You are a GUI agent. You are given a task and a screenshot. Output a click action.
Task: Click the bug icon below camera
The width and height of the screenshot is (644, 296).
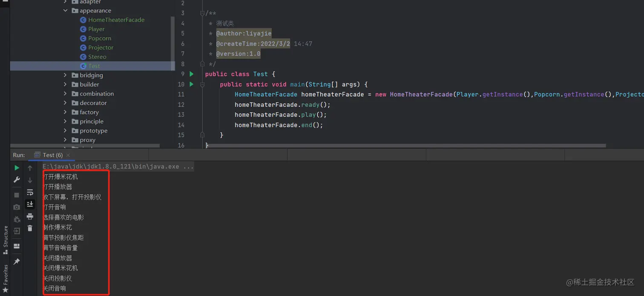click(x=17, y=219)
